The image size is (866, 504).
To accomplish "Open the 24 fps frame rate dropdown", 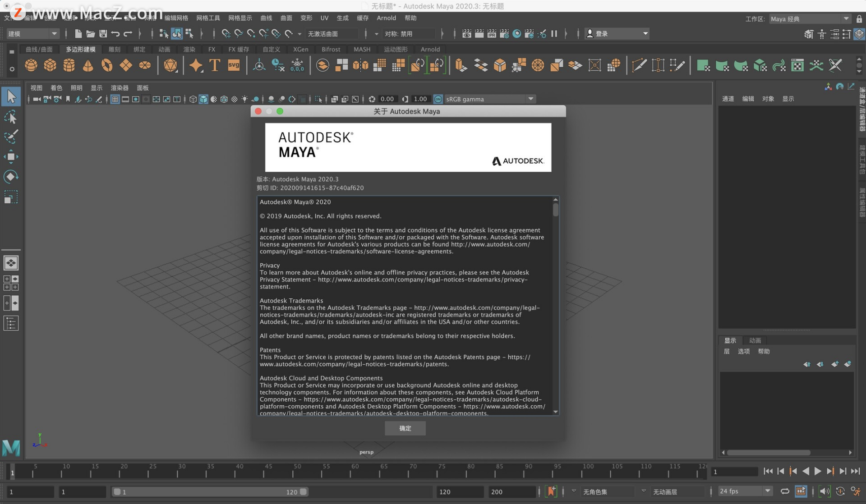I will click(x=745, y=491).
